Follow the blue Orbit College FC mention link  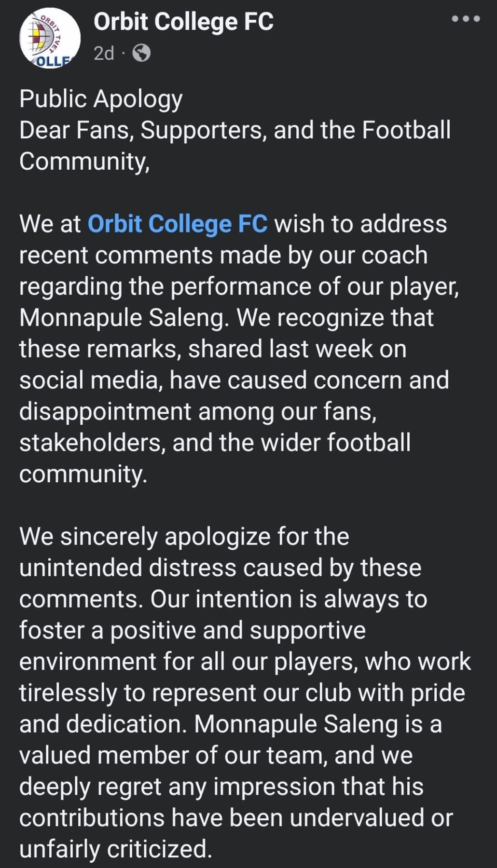pyautogui.click(x=177, y=224)
